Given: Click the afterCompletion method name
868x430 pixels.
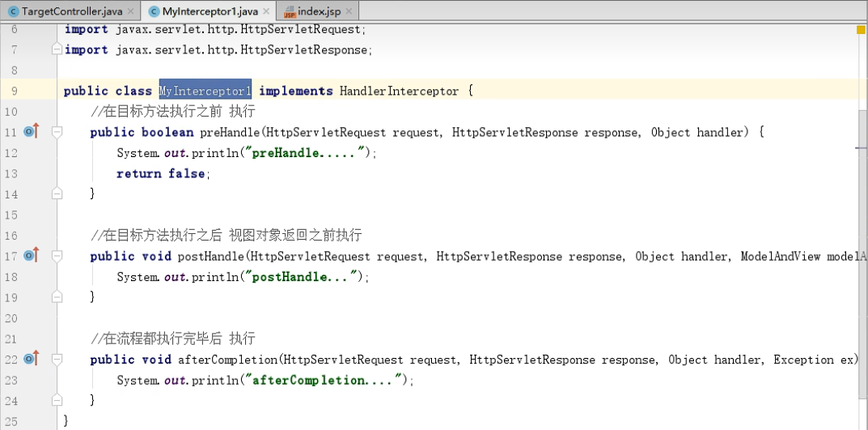Looking at the screenshot, I should point(227,360).
